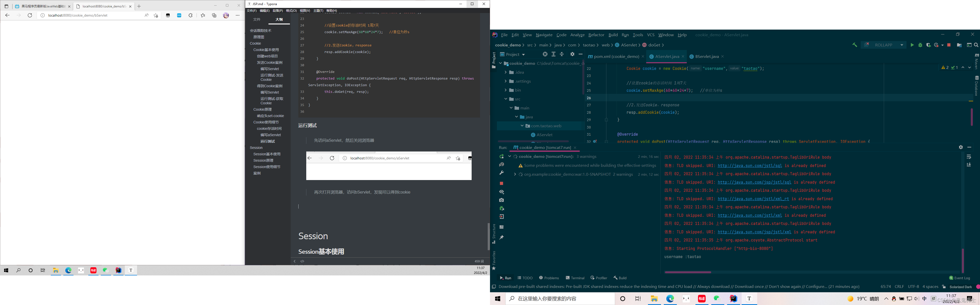Click Expand All icon in Project panel

point(554,54)
